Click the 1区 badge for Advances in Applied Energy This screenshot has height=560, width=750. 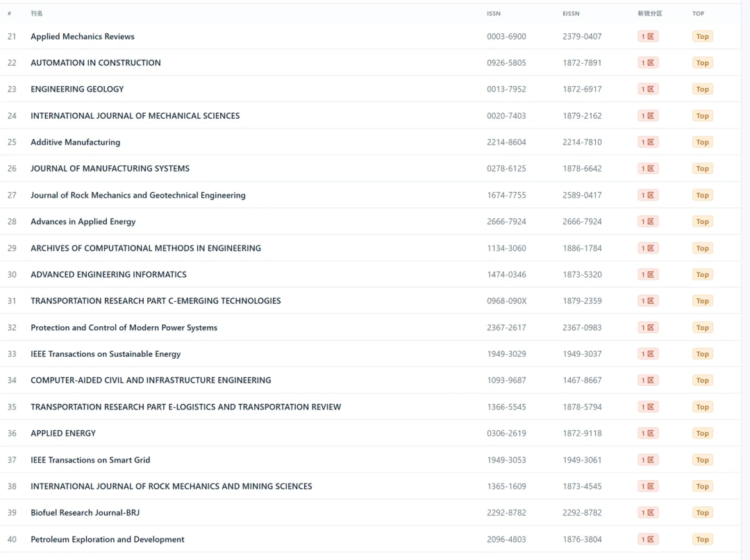648,221
